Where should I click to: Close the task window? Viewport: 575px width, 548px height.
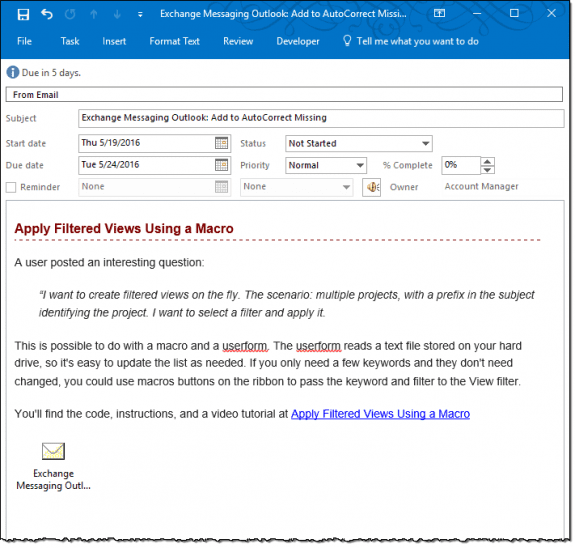click(x=551, y=14)
